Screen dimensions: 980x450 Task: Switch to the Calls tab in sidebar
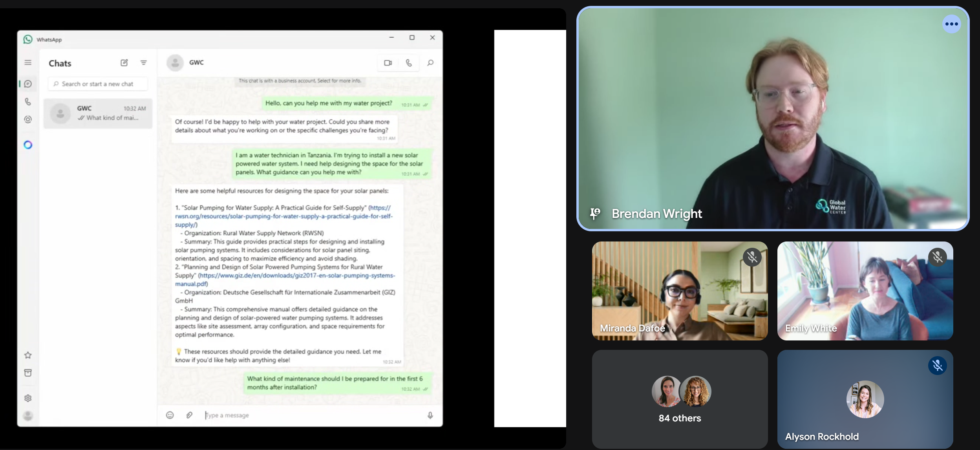click(x=28, y=102)
